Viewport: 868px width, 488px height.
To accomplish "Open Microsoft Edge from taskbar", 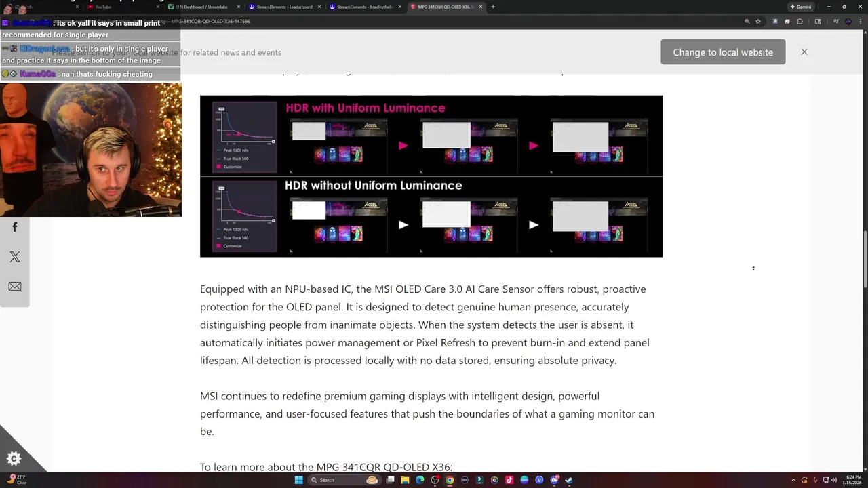I will coord(420,480).
